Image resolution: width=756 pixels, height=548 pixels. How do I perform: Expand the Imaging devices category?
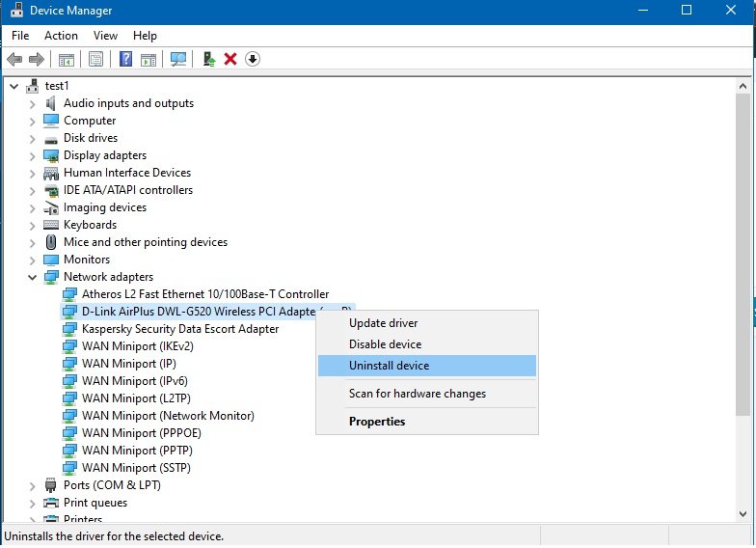(33, 208)
